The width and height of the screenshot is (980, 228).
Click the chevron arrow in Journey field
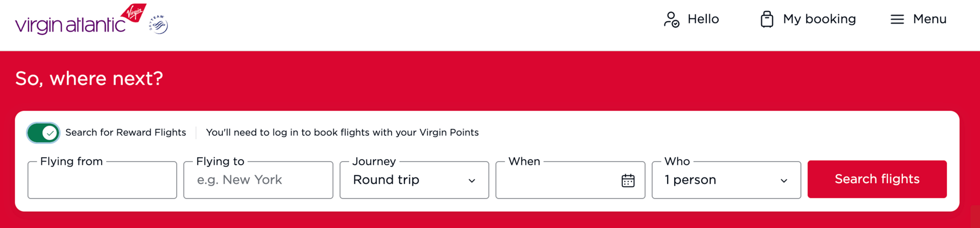(x=472, y=181)
